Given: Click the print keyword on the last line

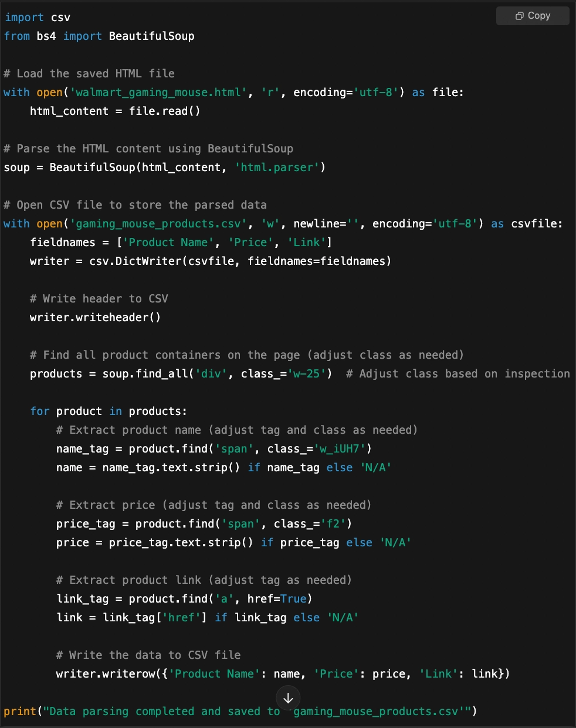Looking at the screenshot, I should pyautogui.click(x=20, y=712).
